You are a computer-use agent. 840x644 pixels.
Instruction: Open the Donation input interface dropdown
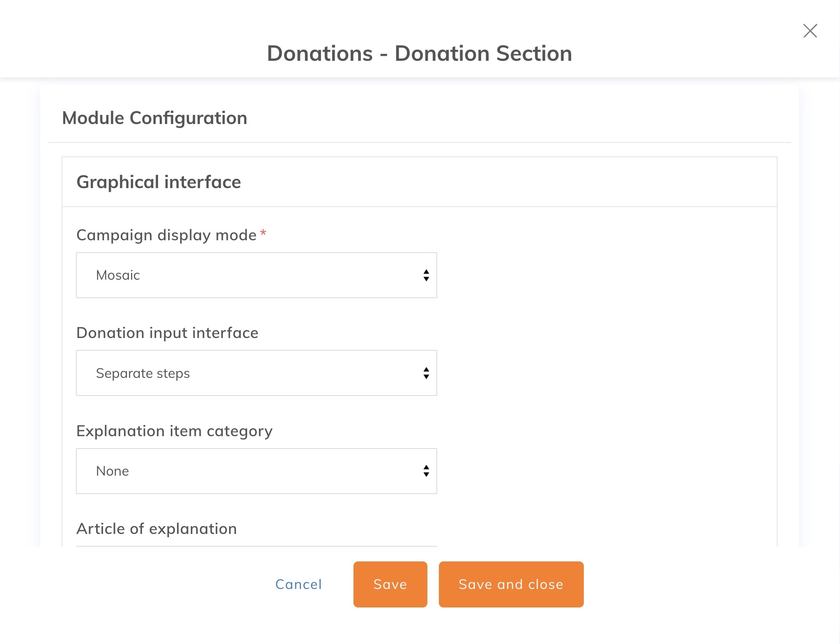point(256,373)
